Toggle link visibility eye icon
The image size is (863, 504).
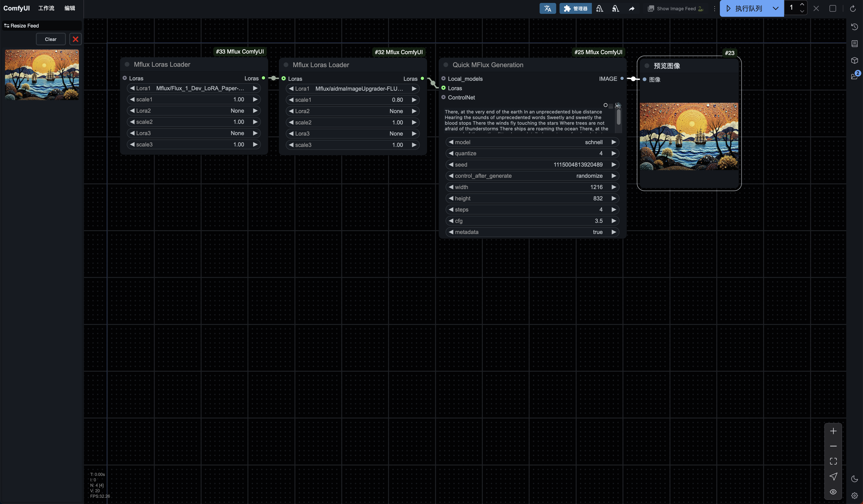pyautogui.click(x=833, y=492)
